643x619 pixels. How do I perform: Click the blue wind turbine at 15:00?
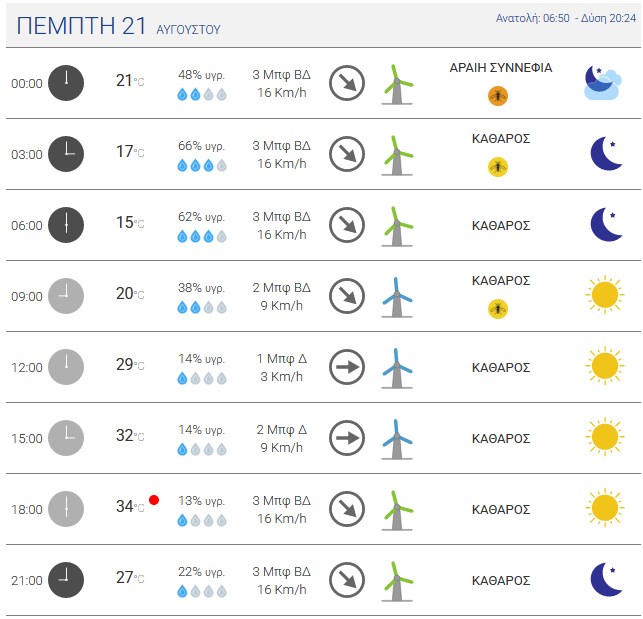pyautogui.click(x=397, y=439)
